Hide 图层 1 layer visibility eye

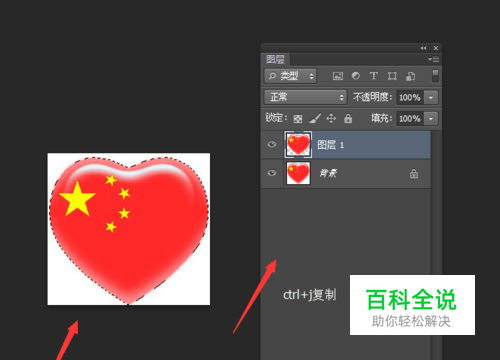272,144
